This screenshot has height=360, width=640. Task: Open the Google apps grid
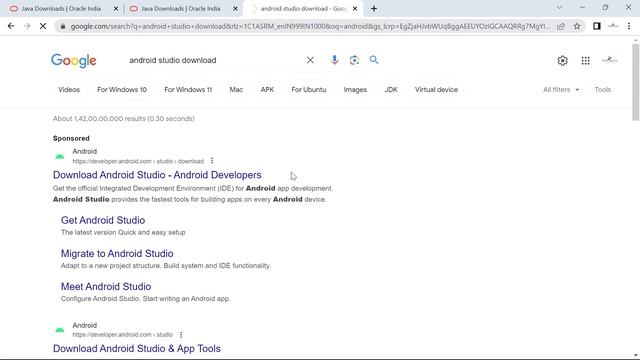586,60
